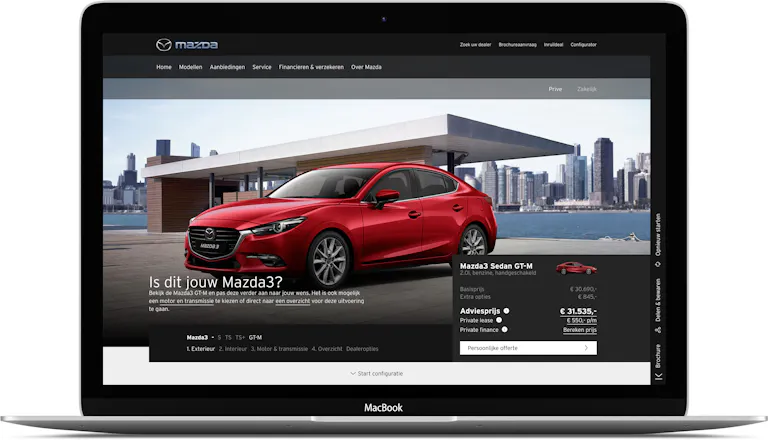Go to step 4. Overzicht
Image resolution: width=768 pixels, height=440 pixels.
tap(327, 349)
